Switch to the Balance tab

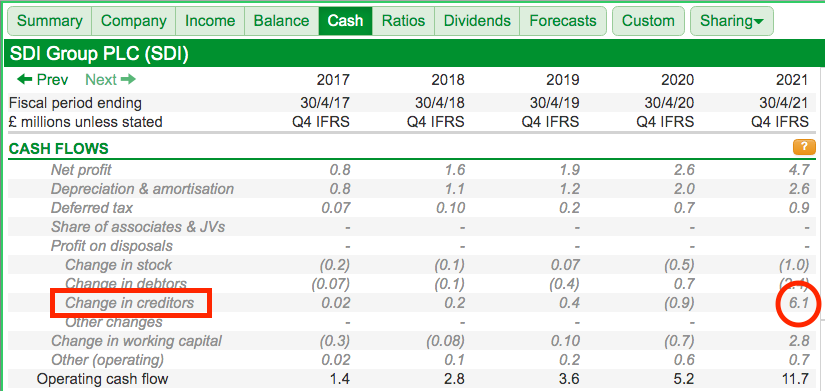tap(281, 21)
